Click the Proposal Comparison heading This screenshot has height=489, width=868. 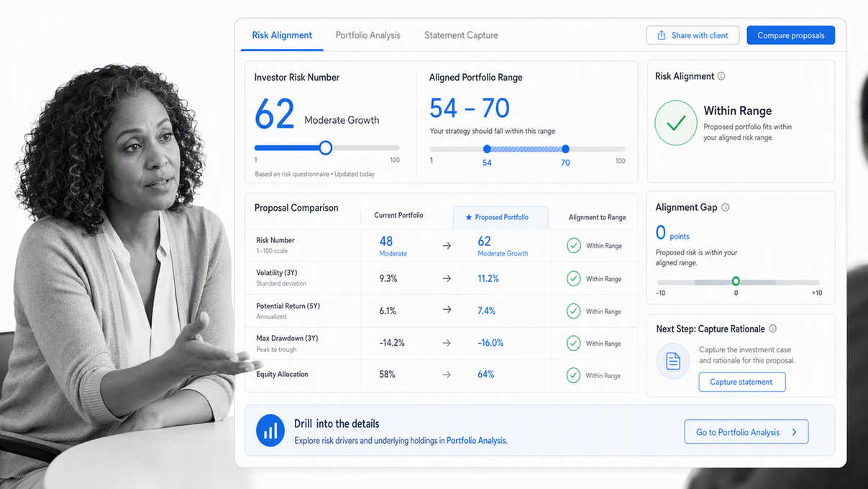coord(296,208)
